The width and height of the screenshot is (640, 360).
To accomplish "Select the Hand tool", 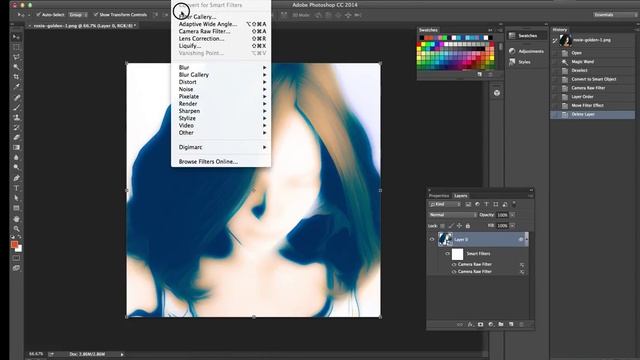I will point(16,219).
